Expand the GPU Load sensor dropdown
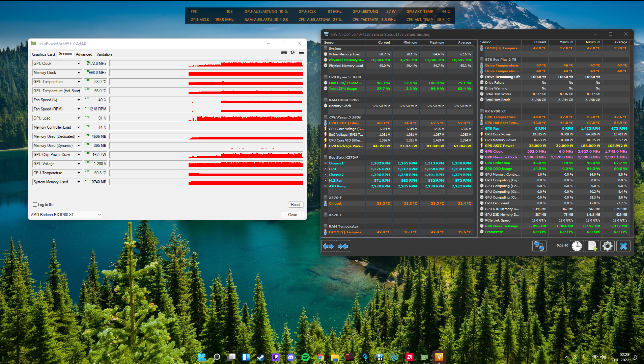644x364 pixels. [x=79, y=118]
